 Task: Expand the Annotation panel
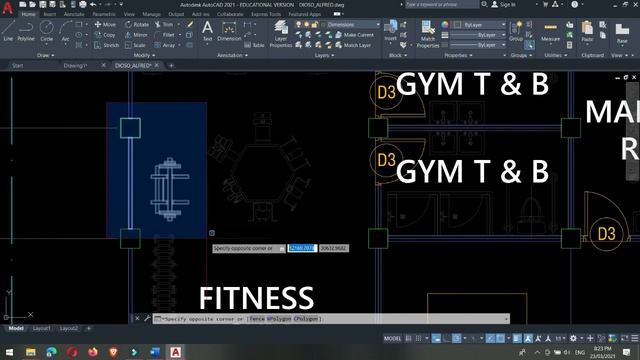click(232, 55)
